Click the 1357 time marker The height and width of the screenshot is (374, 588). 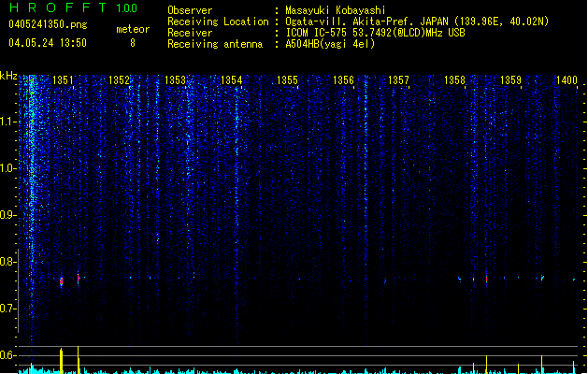[398, 80]
